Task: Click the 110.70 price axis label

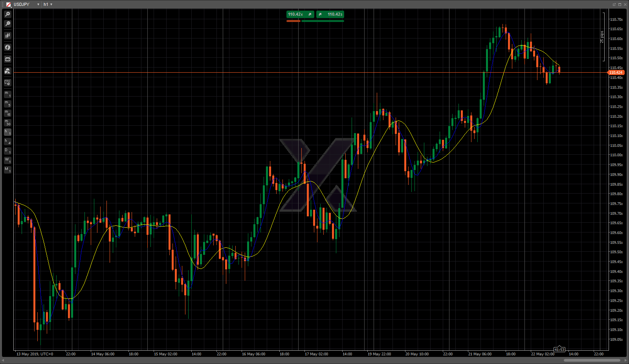Action: pos(616,20)
